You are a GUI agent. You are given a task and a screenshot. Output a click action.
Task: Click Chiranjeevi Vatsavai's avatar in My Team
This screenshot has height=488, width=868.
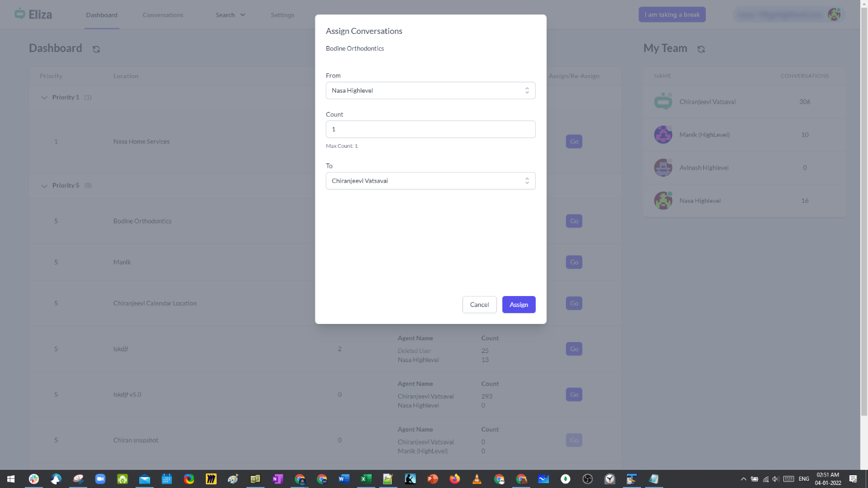coord(663,102)
